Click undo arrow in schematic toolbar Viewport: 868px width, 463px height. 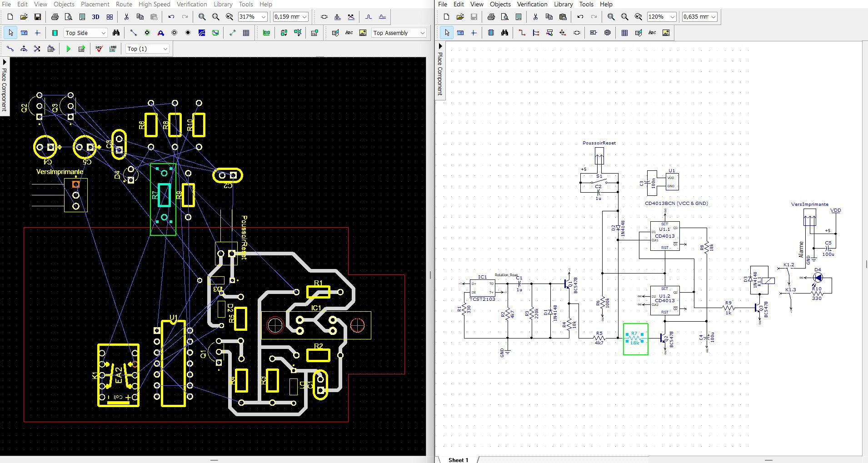tap(580, 17)
